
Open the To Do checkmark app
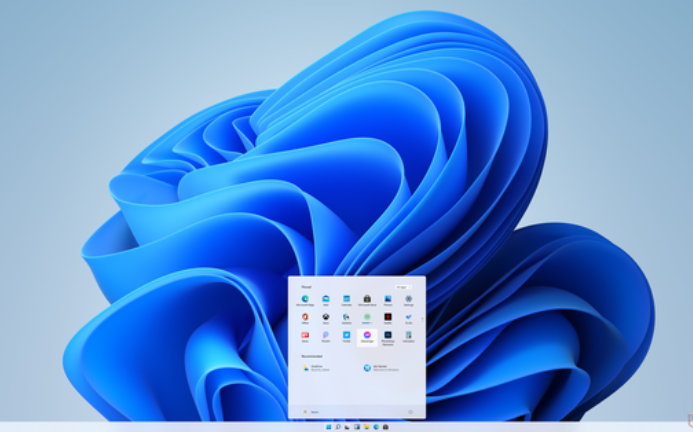(408, 319)
